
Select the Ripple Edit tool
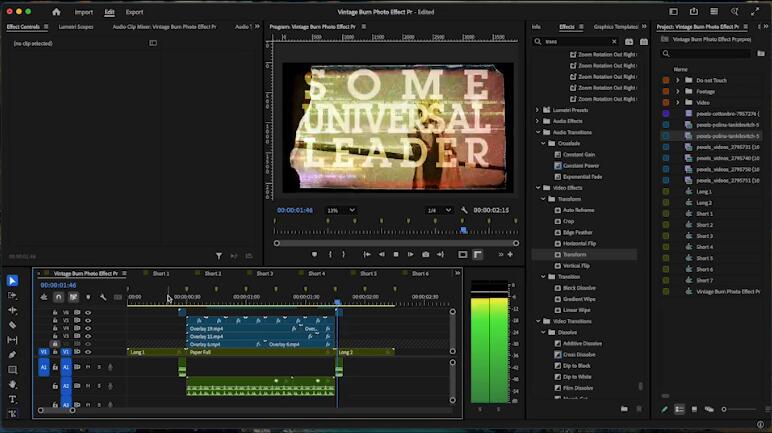[x=13, y=310]
